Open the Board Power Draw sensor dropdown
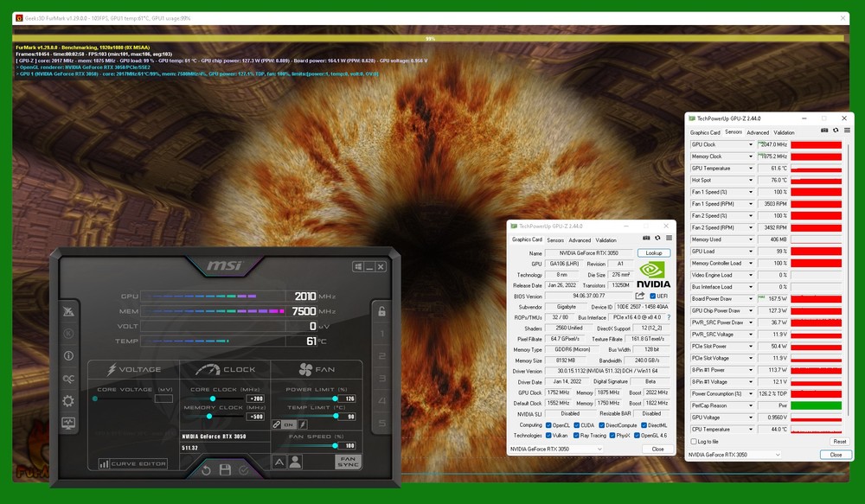865x504 pixels. [x=750, y=299]
